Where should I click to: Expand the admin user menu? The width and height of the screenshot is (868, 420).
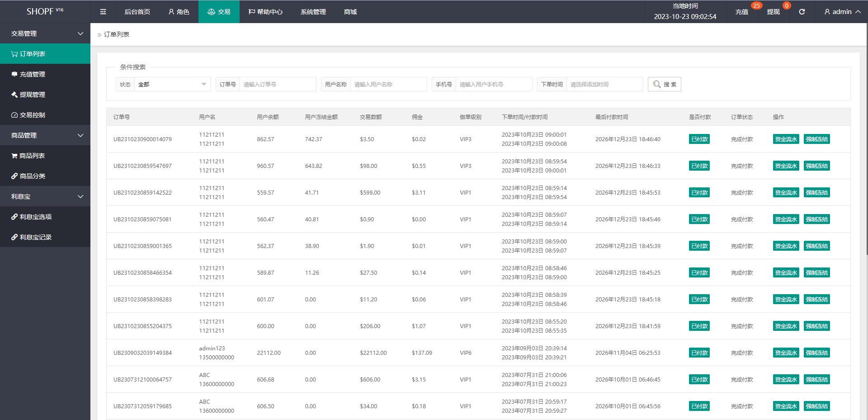pos(842,12)
